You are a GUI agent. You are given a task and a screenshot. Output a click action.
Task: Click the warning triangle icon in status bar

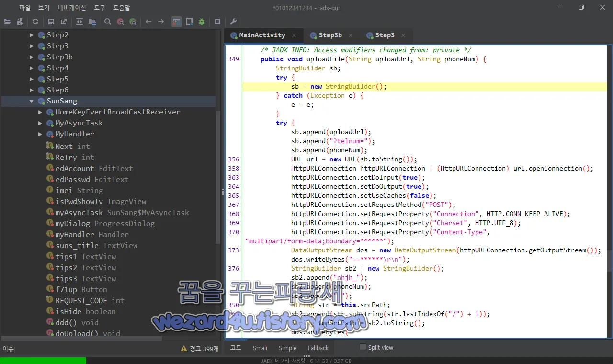pos(184,349)
